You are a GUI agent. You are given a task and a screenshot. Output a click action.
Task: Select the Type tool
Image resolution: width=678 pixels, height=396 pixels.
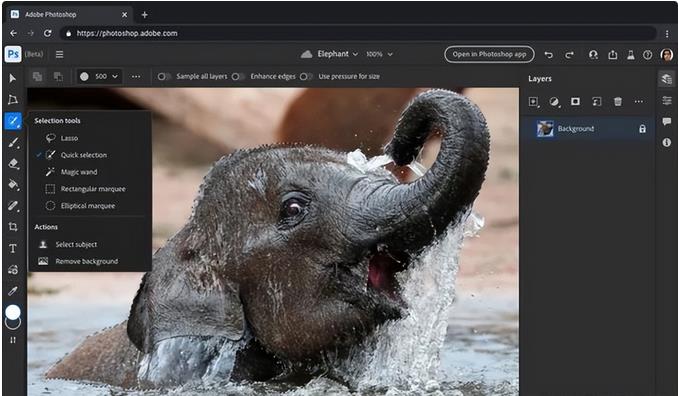(13, 249)
